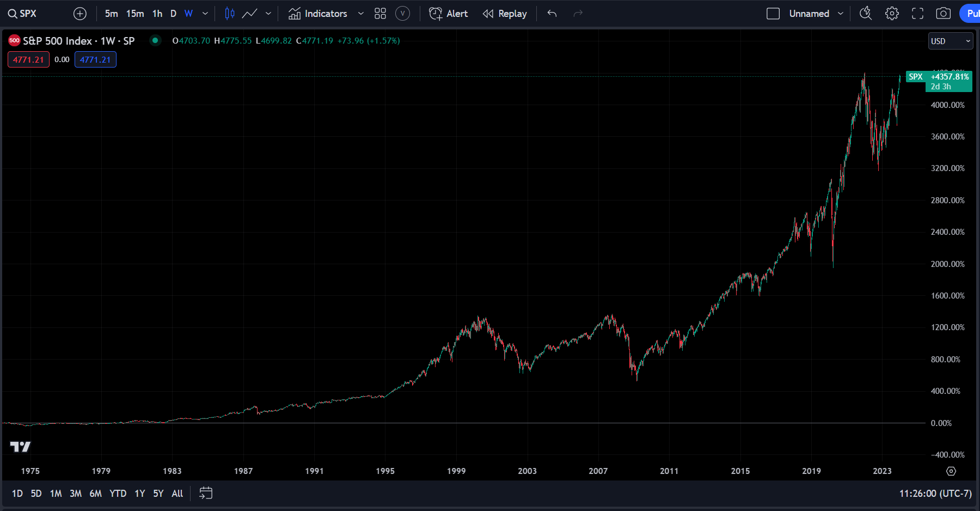980x511 pixels.
Task: Expand the Indicators favorites dropdown arrow
Action: pyautogui.click(x=360, y=14)
